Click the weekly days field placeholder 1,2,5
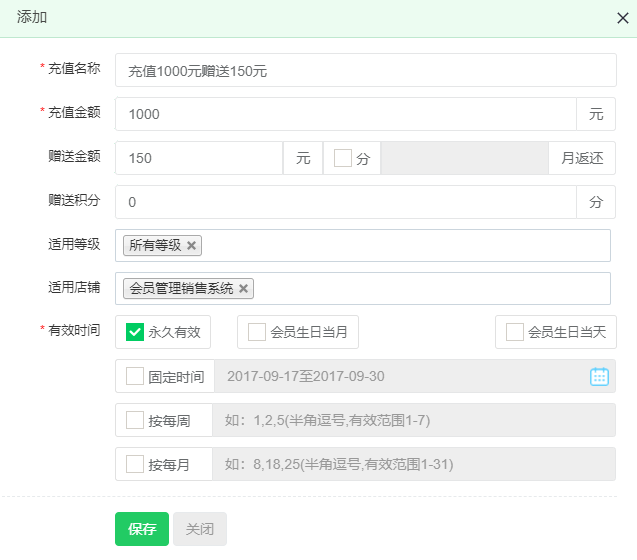Image resolution: width=637 pixels, height=560 pixels. pyautogui.click(x=414, y=420)
